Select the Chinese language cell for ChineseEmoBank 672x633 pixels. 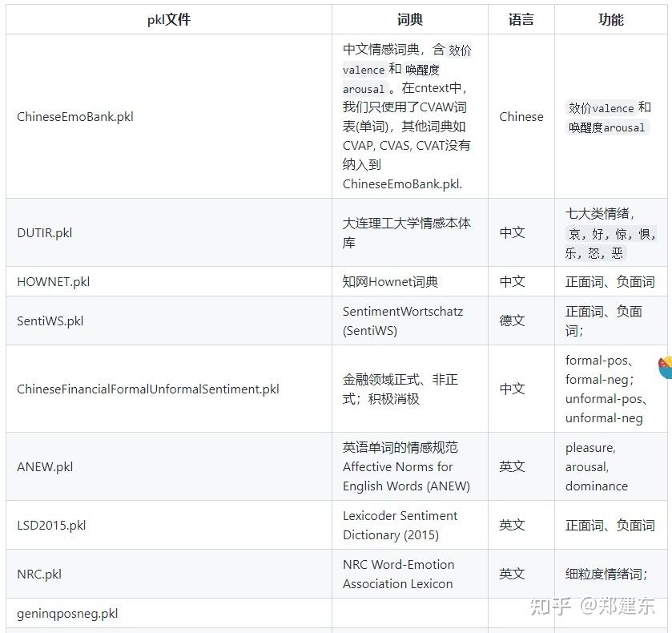click(521, 116)
